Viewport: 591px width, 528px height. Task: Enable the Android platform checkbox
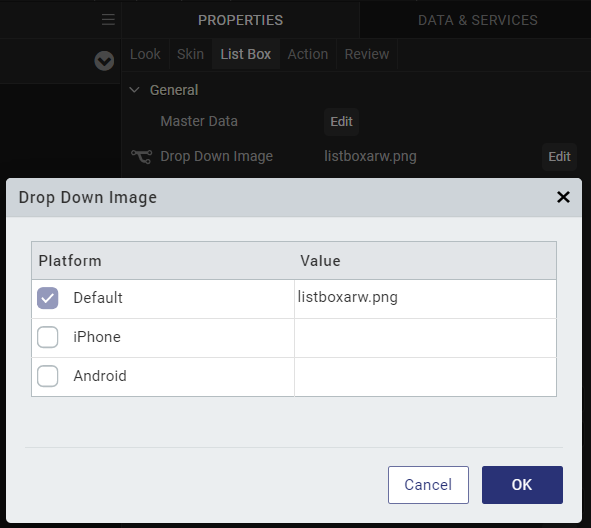[47, 376]
